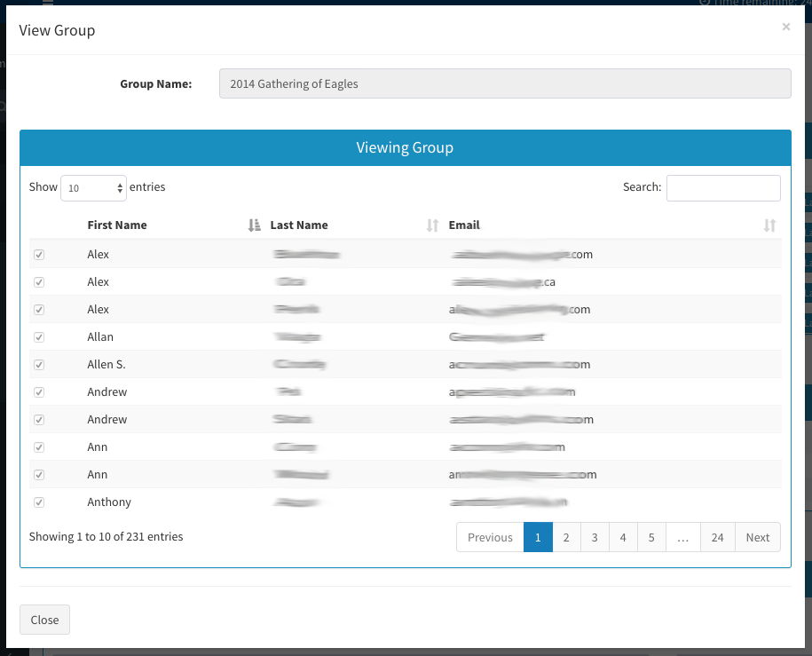812x656 pixels.
Task: Click the Next pagination button
Action: 757,537
